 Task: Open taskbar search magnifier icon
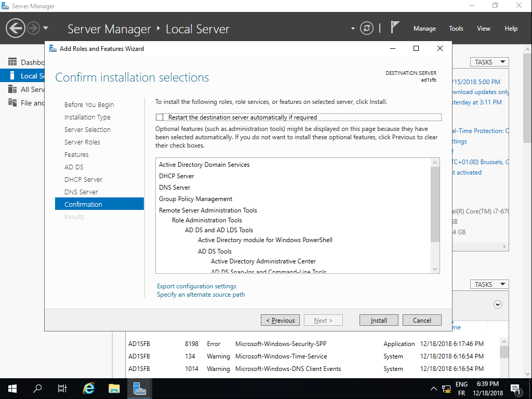click(37, 388)
